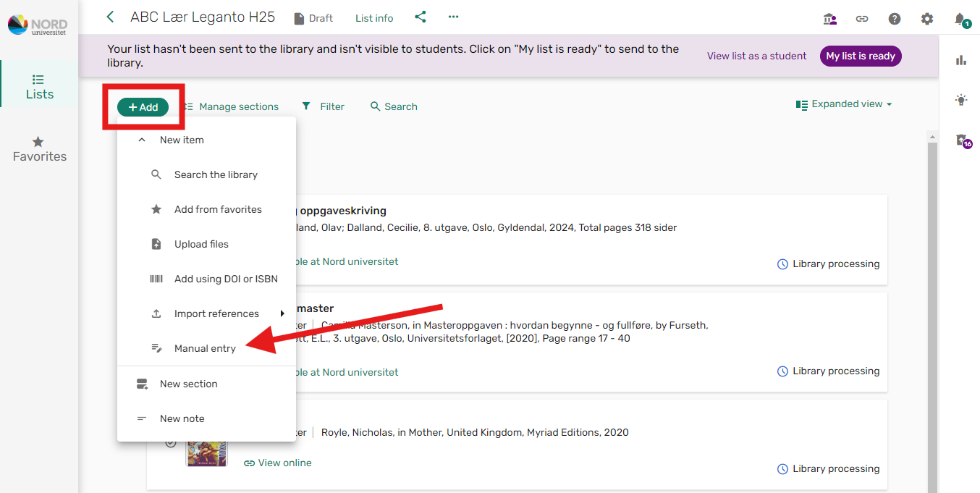Open the library institution icon
980x493 pixels.
[x=830, y=19]
